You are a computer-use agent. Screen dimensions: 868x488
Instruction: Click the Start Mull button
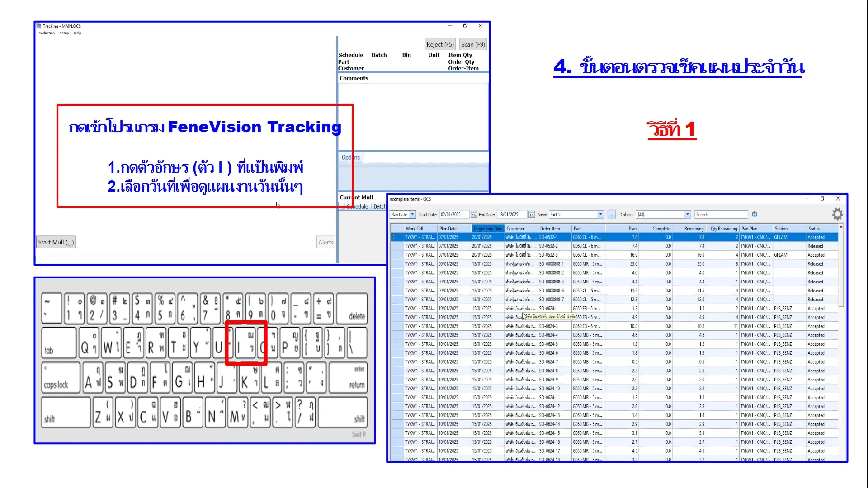click(x=56, y=242)
